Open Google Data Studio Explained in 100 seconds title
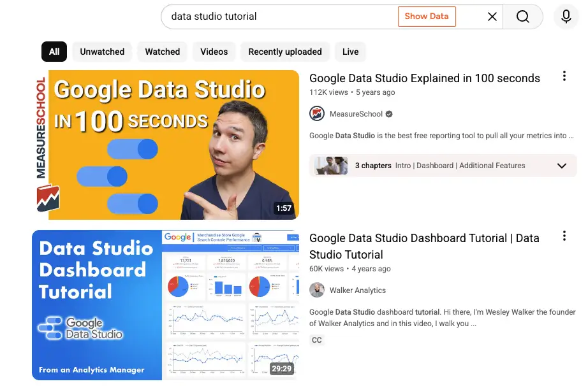 click(425, 78)
